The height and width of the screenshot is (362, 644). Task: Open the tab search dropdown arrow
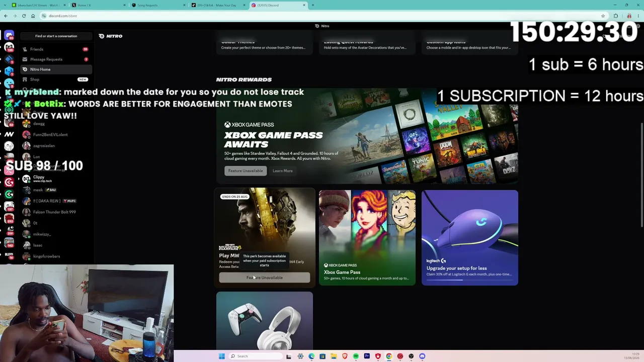(x=6, y=5)
